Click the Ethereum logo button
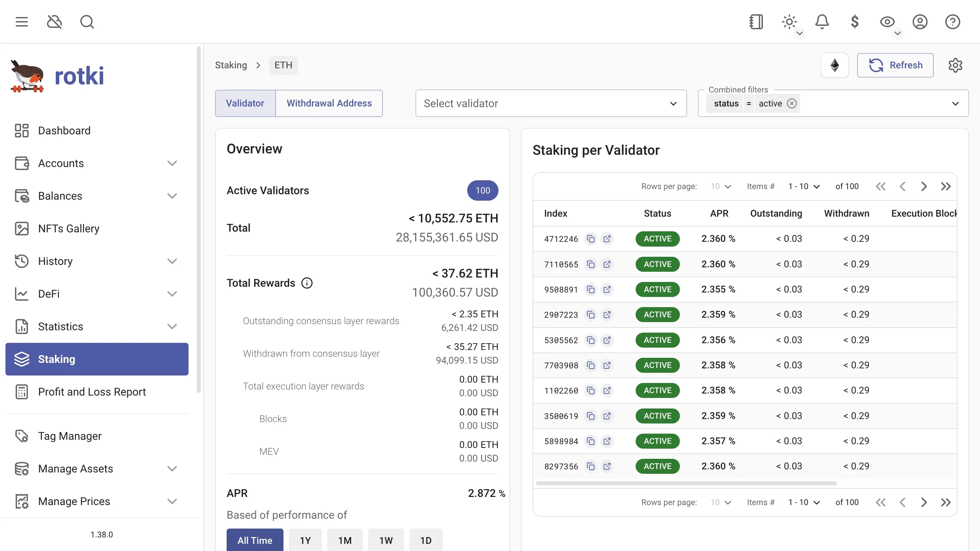This screenshot has height=551, width=980. [x=835, y=65]
